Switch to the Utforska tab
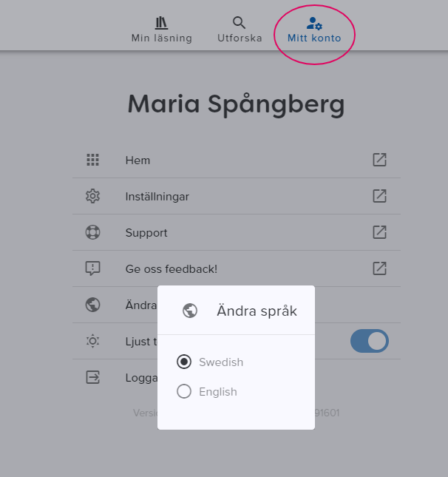The image size is (448, 477). (x=240, y=30)
